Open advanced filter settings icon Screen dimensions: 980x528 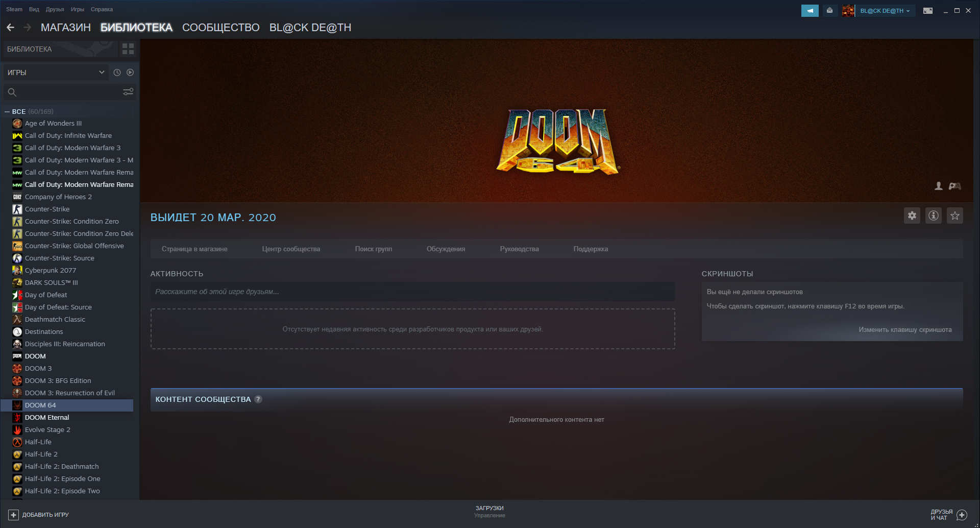(x=128, y=92)
